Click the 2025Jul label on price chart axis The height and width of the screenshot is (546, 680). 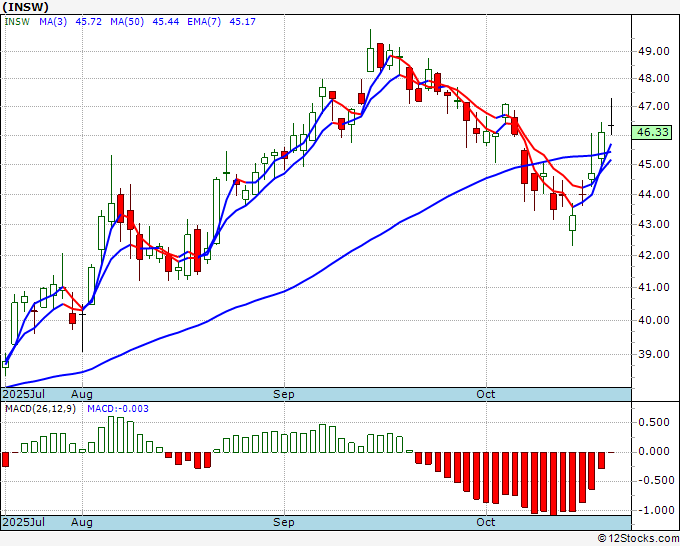(24, 394)
